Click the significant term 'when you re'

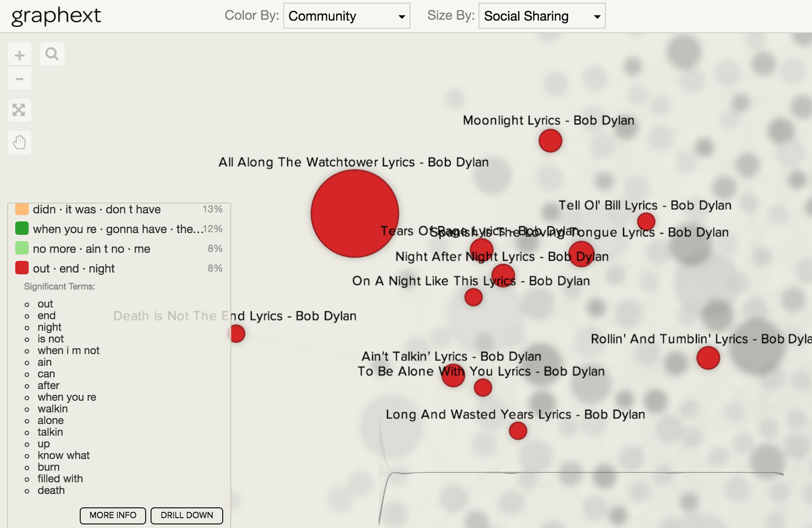click(x=67, y=397)
